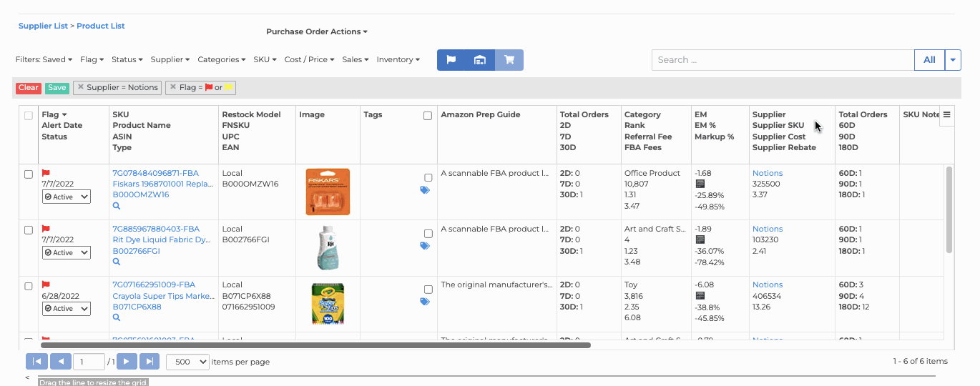The width and height of the screenshot is (980, 386).
Task: Click the shopping cart toolbar icon
Action: 509,60
